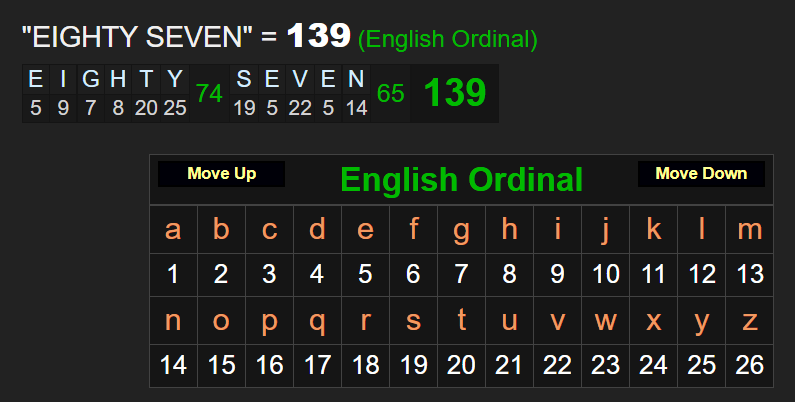The image size is (795, 402).
Task: Click the word sum 65 after SEVEN
Action: (x=390, y=93)
